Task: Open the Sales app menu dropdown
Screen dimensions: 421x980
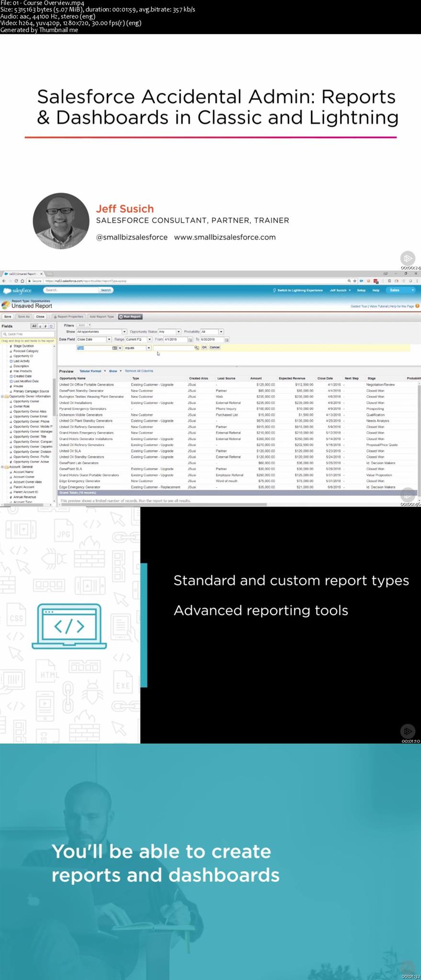Action: click(401, 290)
